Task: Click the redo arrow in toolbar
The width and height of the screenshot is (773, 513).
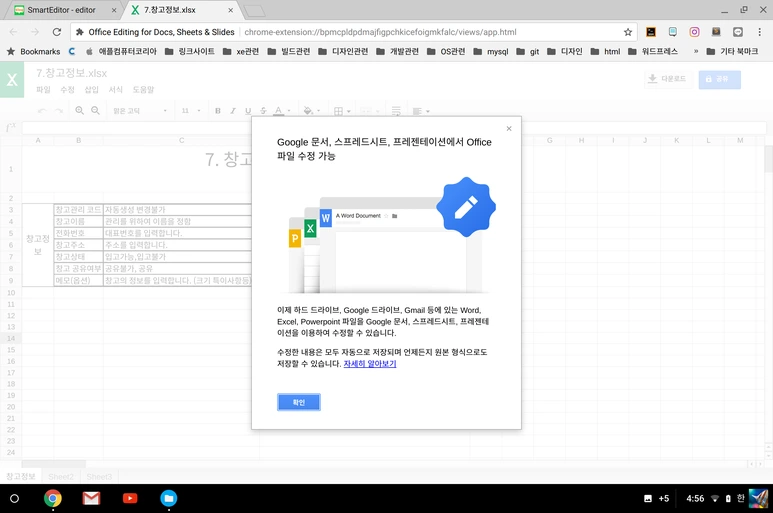Action: tap(59, 111)
